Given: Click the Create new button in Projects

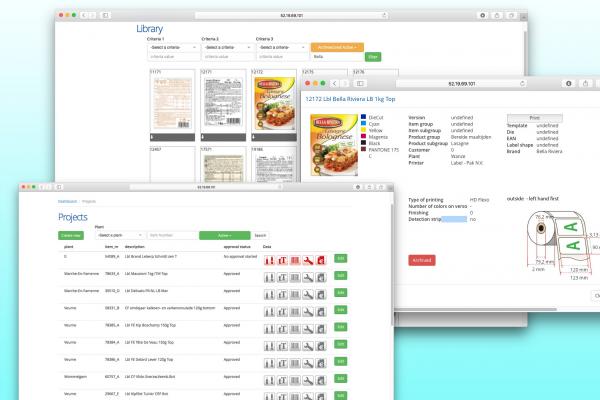Looking at the screenshot, I should (71, 235).
